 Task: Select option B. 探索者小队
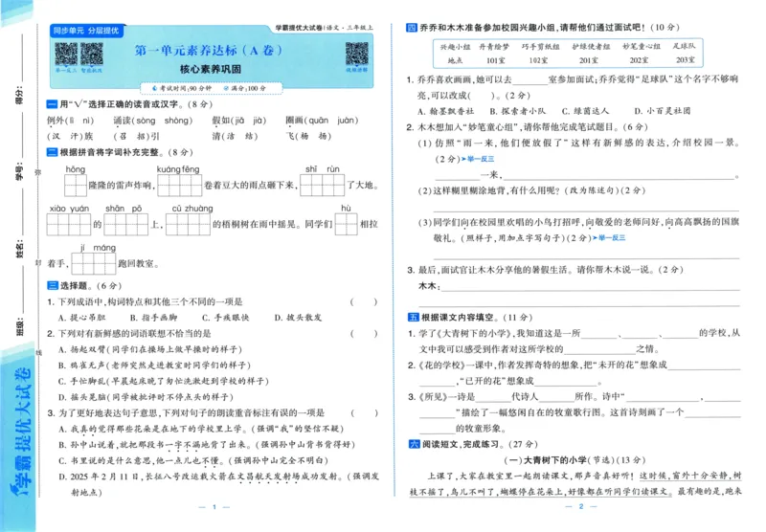[518, 111]
